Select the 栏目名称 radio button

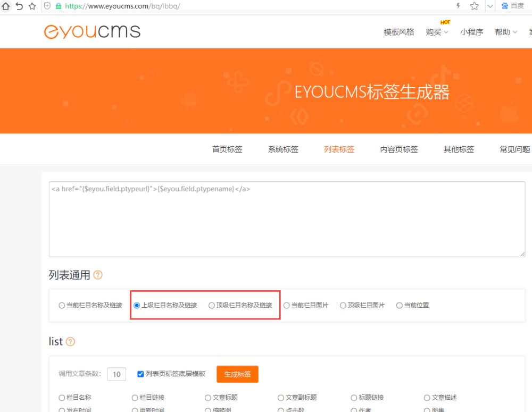point(62,398)
